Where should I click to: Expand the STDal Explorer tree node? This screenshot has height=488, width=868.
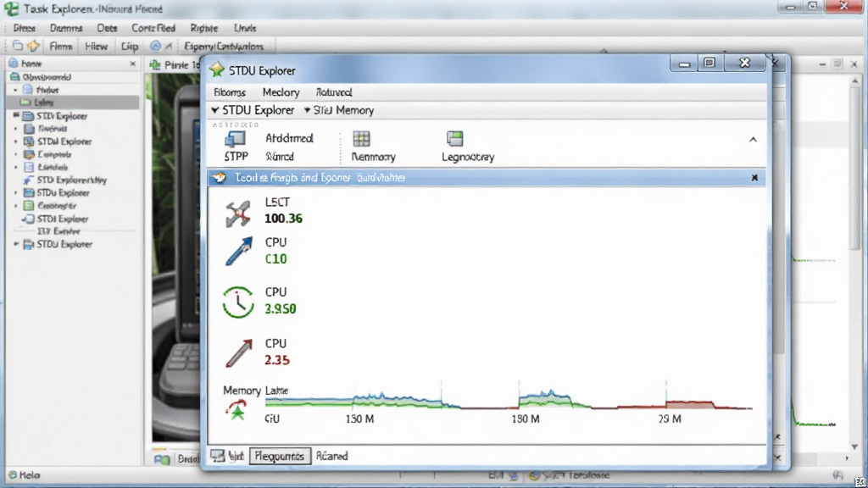16,141
